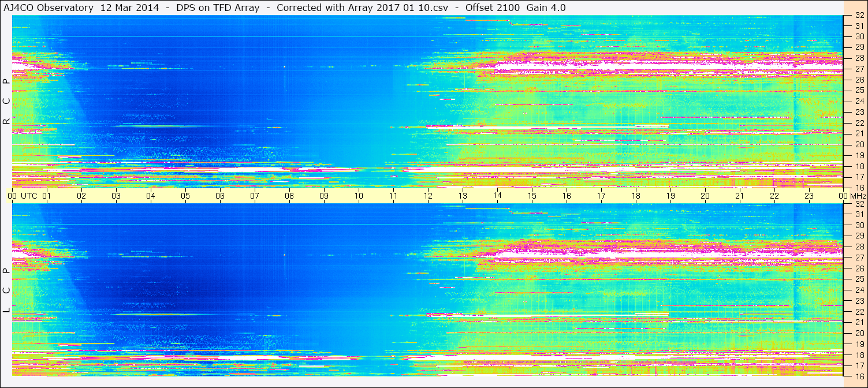Screen dimensions: 868x388
Task: Click the 00 MHz label ending the time axis
Action: point(852,196)
